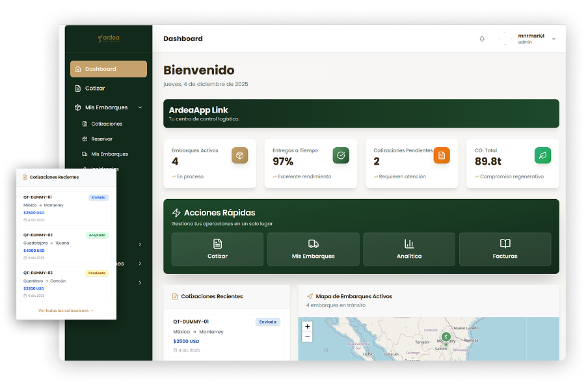The image size is (588, 386).
Task: Zoom in on the shipments map
Action: (x=308, y=326)
